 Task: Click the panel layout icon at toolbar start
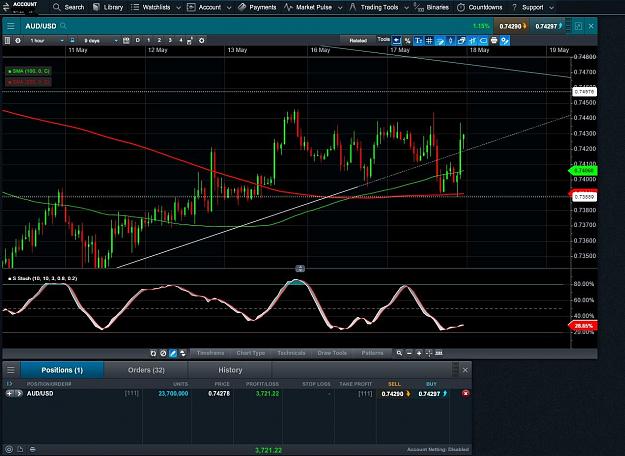7,40
